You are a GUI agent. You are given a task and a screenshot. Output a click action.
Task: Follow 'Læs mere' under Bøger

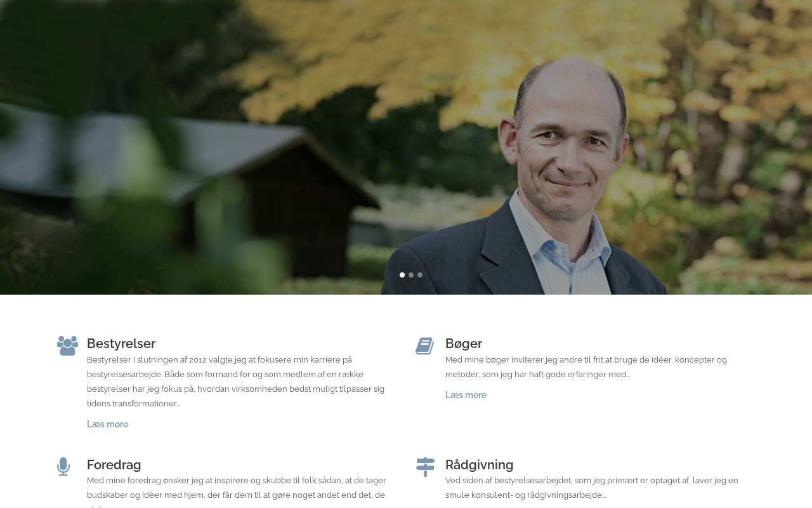coord(466,395)
